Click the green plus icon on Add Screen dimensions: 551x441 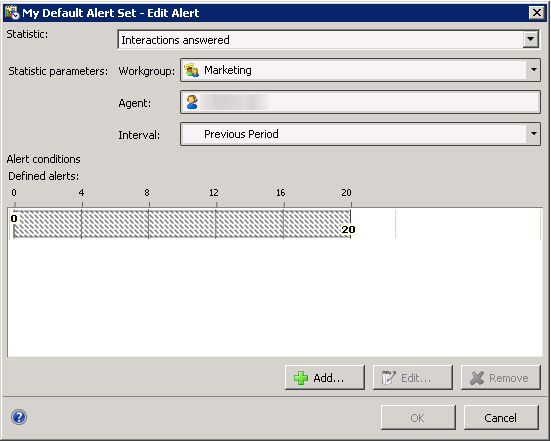click(x=301, y=378)
